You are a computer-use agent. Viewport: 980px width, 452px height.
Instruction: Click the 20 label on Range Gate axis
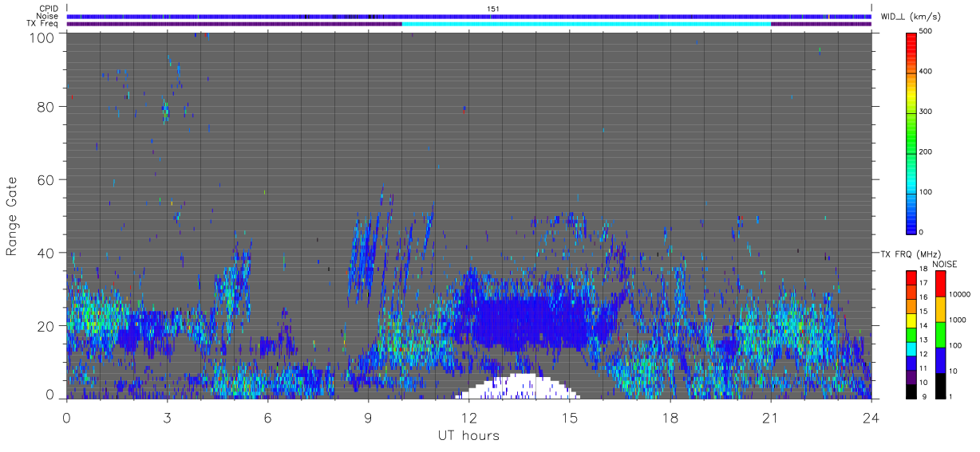pos(46,326)
